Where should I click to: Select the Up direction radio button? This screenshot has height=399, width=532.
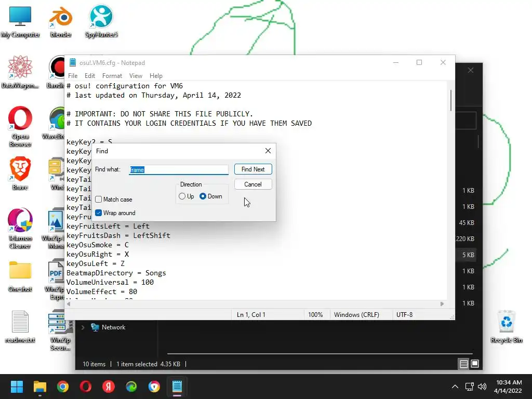182,196
